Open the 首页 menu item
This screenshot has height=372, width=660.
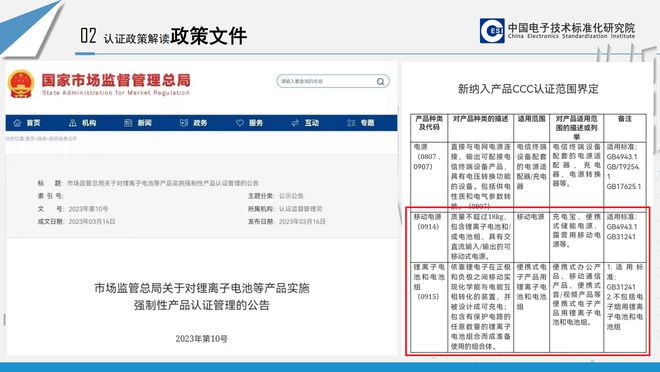pos(33,123)
